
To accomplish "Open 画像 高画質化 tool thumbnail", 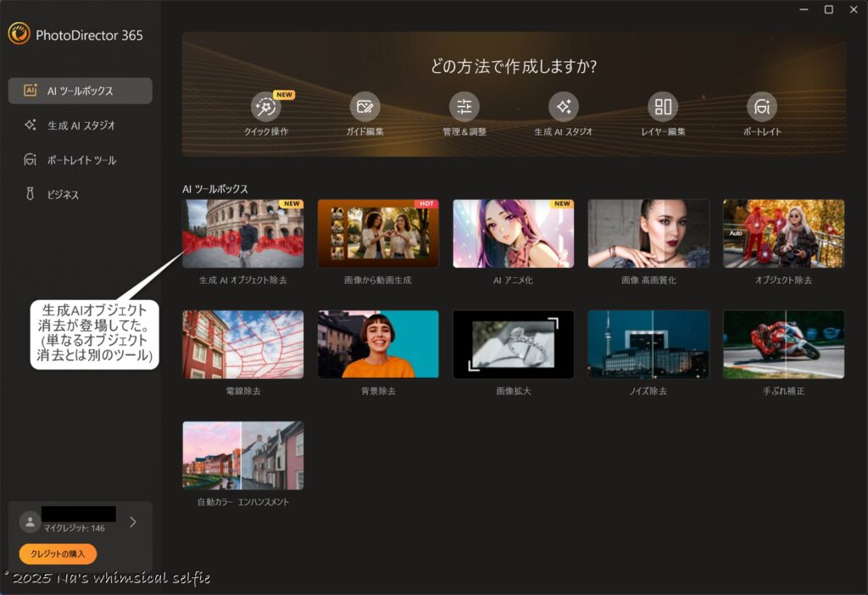I will click(x=648, y=234).
